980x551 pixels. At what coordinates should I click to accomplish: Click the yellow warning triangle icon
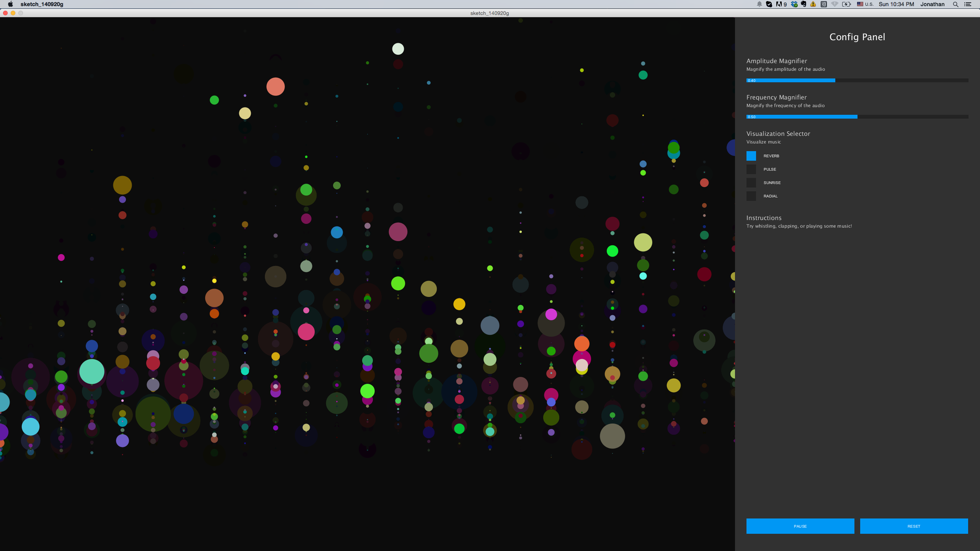pyautogui.click(x=813, y=4)
